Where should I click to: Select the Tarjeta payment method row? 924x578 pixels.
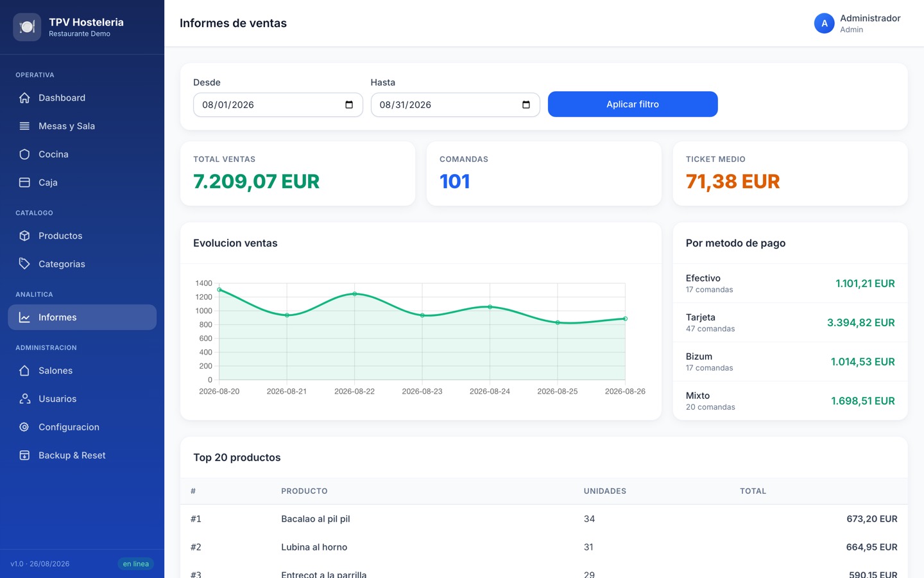tap(790, 322)
